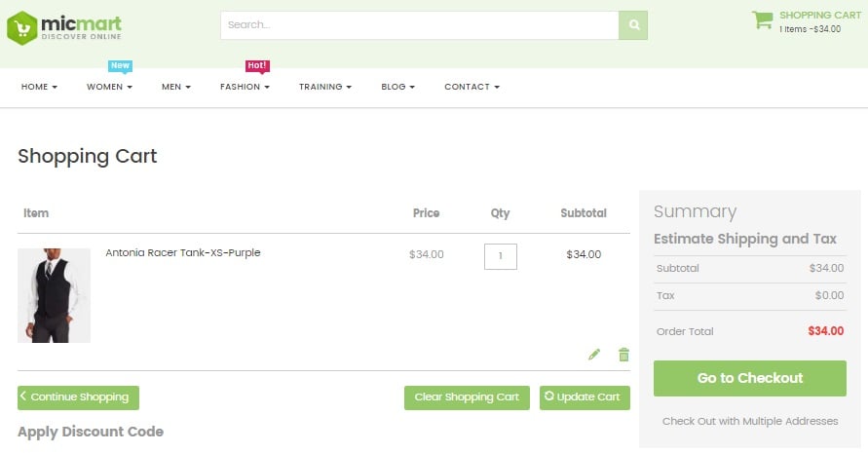Click Go to Checkout button
868x453 pixels.
[749, 378]
